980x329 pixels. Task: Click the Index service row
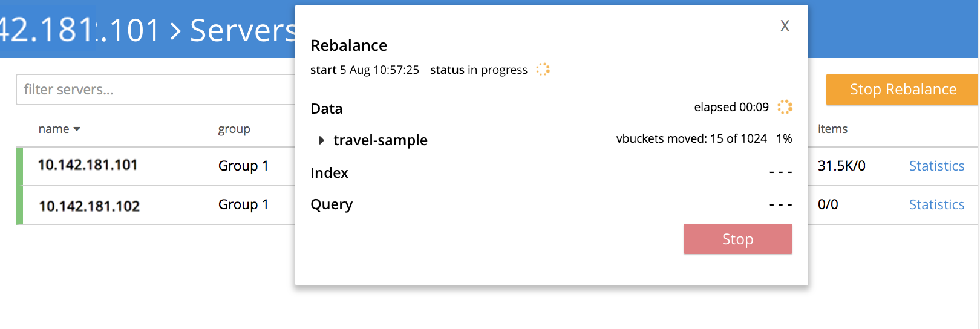[329, 173]
